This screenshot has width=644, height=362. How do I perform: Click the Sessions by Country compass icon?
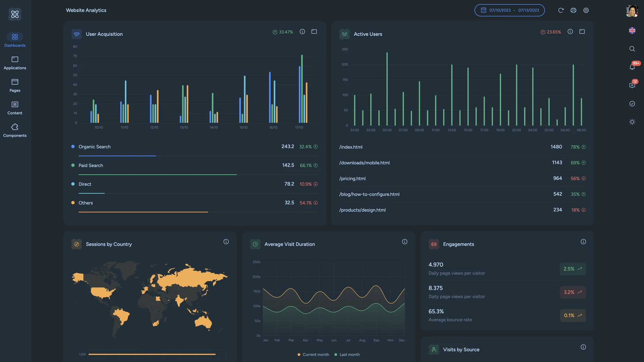click(x=76, y=244)
